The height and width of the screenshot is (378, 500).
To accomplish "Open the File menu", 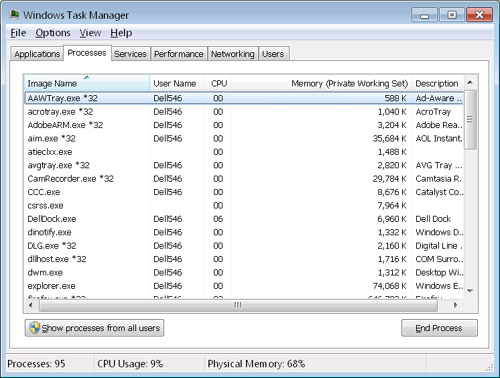I will tap(18, 33).
